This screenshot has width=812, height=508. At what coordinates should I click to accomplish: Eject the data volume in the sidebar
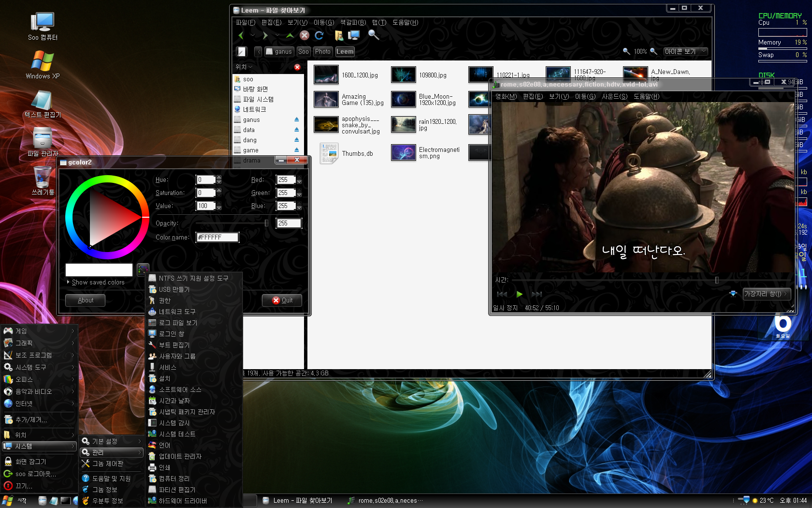297,130
